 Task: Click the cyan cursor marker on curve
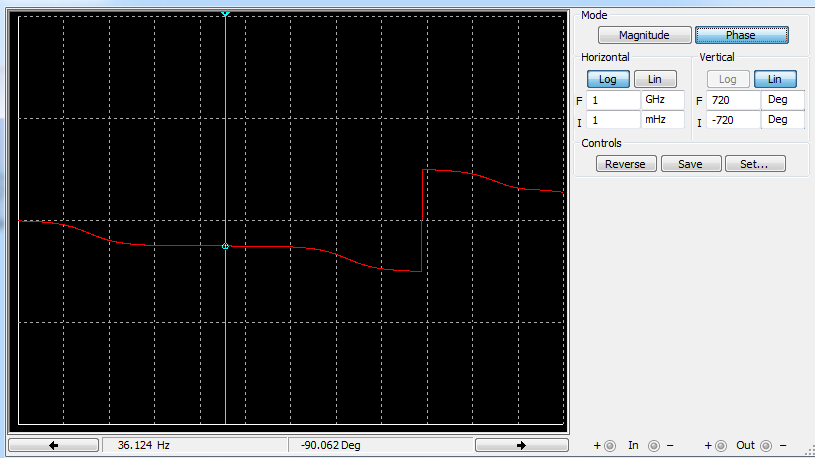[225, 246]
